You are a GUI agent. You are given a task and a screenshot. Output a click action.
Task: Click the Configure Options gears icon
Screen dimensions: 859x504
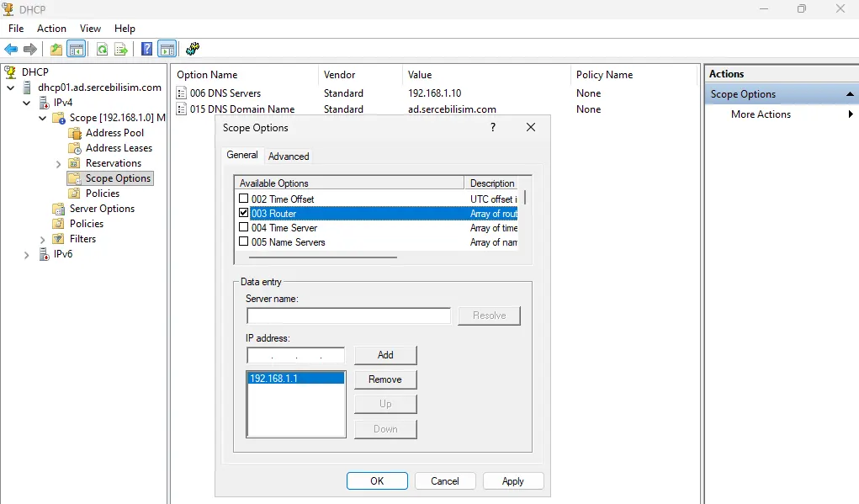pyautogui.click(x=193, y=50)
